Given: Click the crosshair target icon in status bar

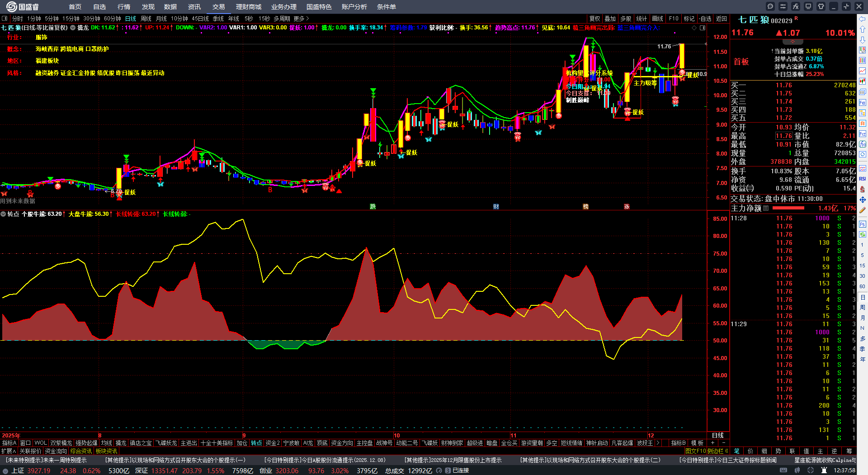Looking at the screenshot, I should tap(811, 470).
